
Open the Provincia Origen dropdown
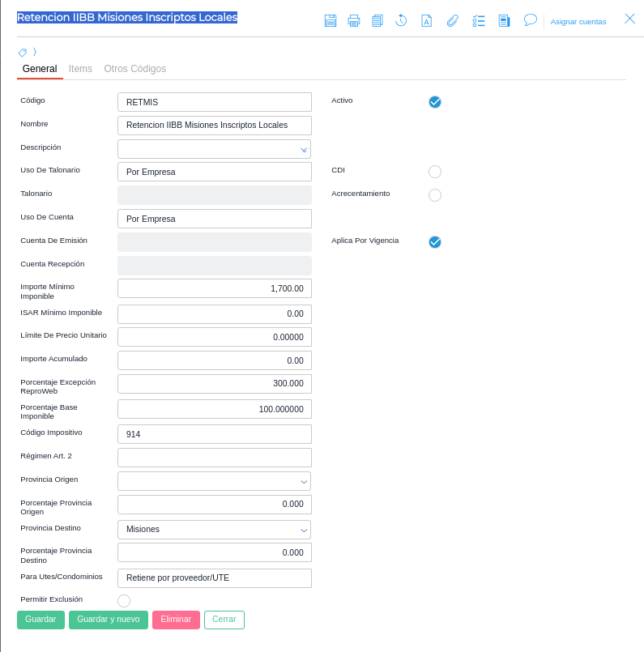[304, 482]
